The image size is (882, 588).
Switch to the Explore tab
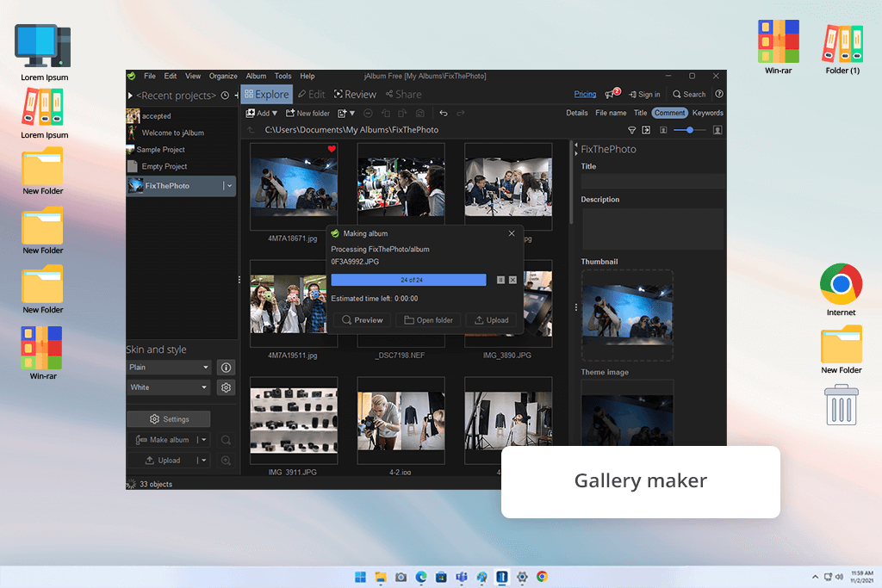pos(267,95)
